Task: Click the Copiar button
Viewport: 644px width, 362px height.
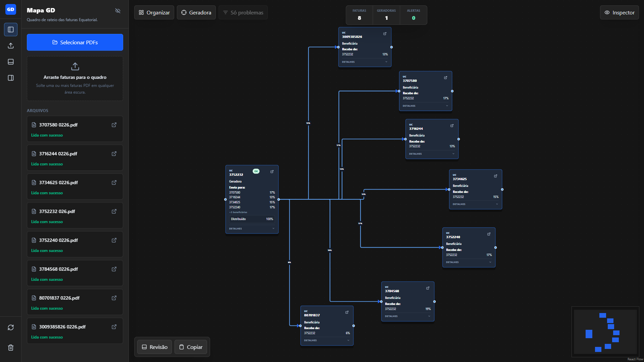Action: [x=191, y=347]
